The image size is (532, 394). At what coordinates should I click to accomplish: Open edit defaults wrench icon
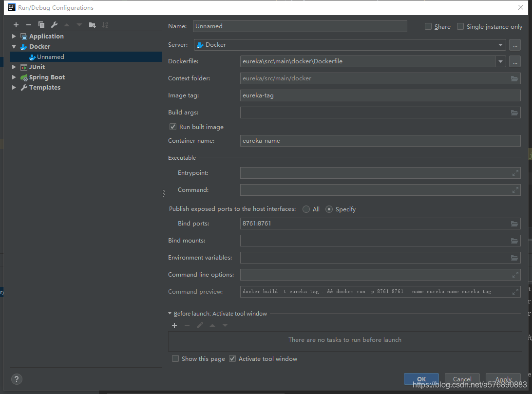pos(54,25)
